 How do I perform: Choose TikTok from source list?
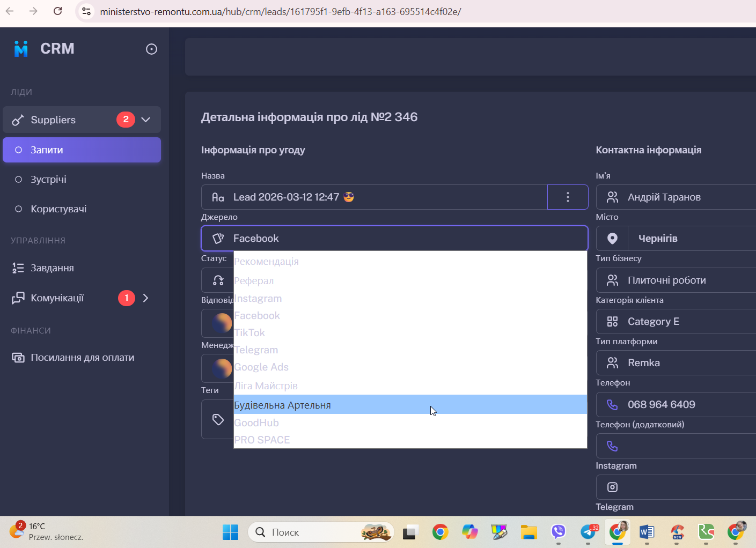tap(410, 332)
